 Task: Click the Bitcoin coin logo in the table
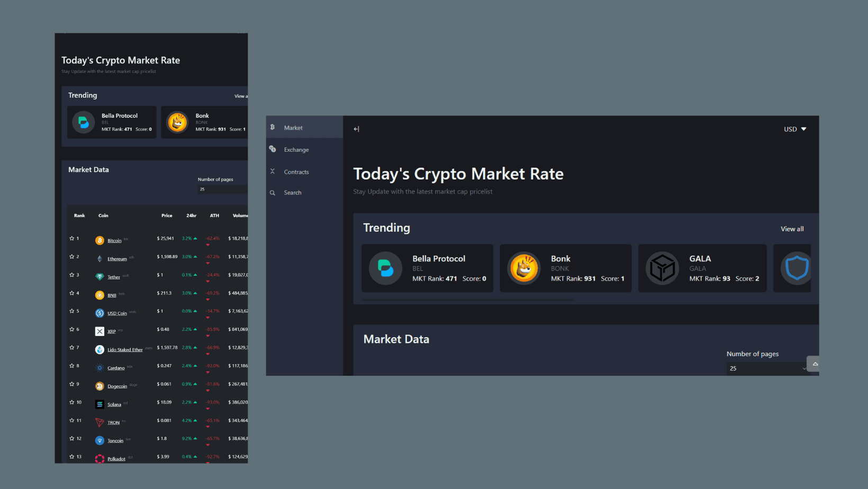pos(100,240)
